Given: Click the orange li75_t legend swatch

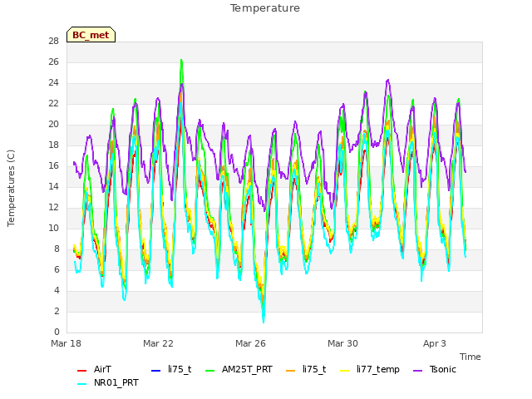Looking at the screenshot, I should tap(291, 371).
